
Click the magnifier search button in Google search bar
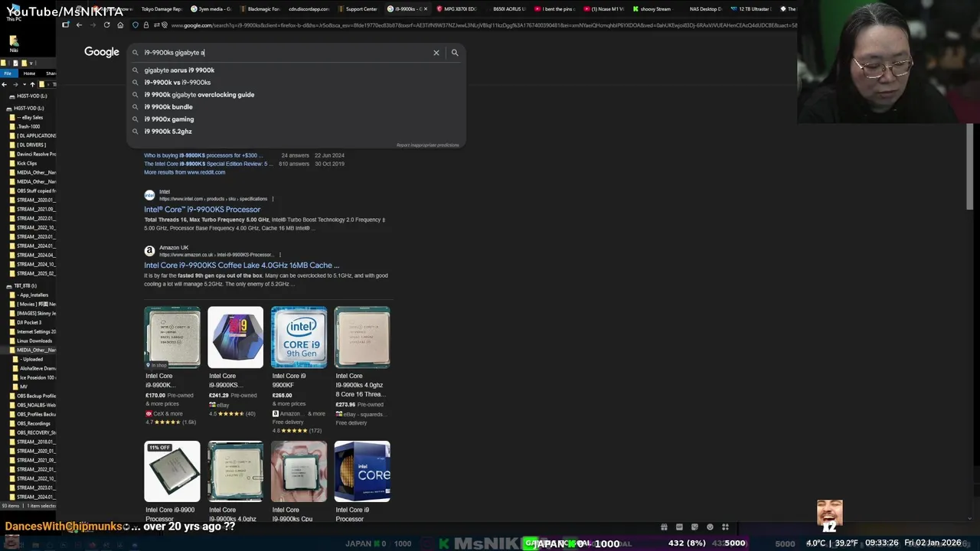point(455,53)
